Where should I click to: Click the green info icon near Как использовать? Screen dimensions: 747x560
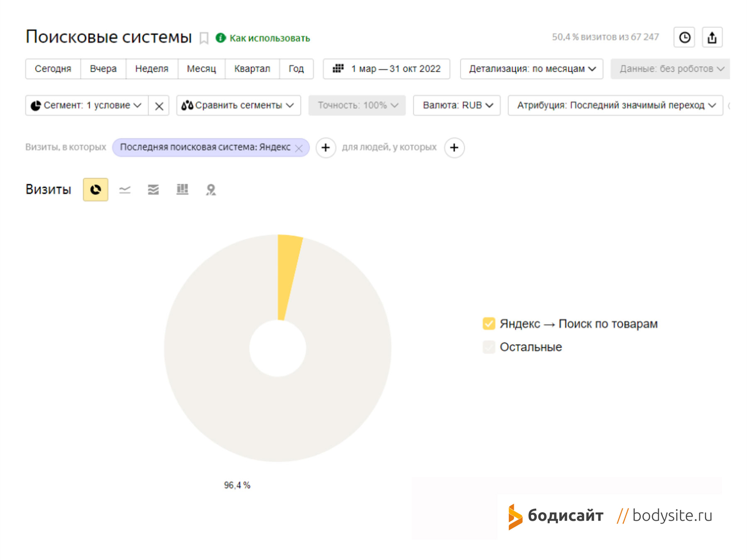[x=221, y=38]
